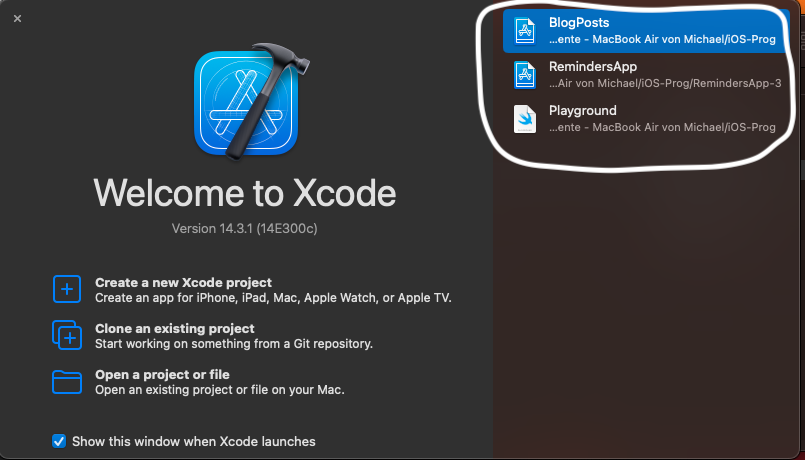Image resolution: width=805 pixels, height=460 pixels.
Task: Click the RemindersApp-3 path subtitle
Action: coord(665,83)
